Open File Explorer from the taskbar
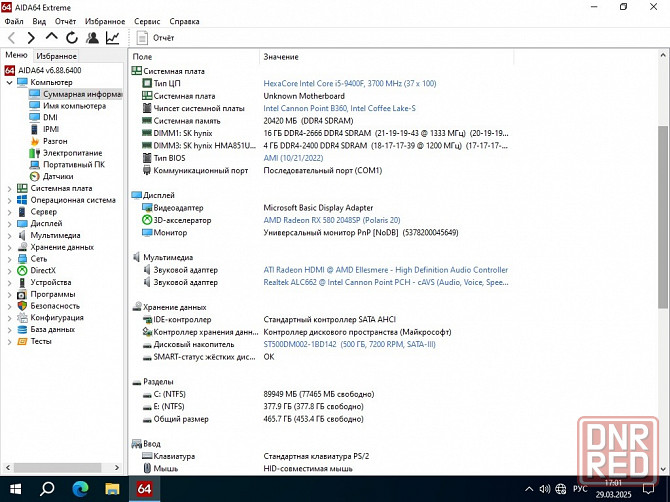670x502 pixels. pyautogui.click(x=112, y=489)
